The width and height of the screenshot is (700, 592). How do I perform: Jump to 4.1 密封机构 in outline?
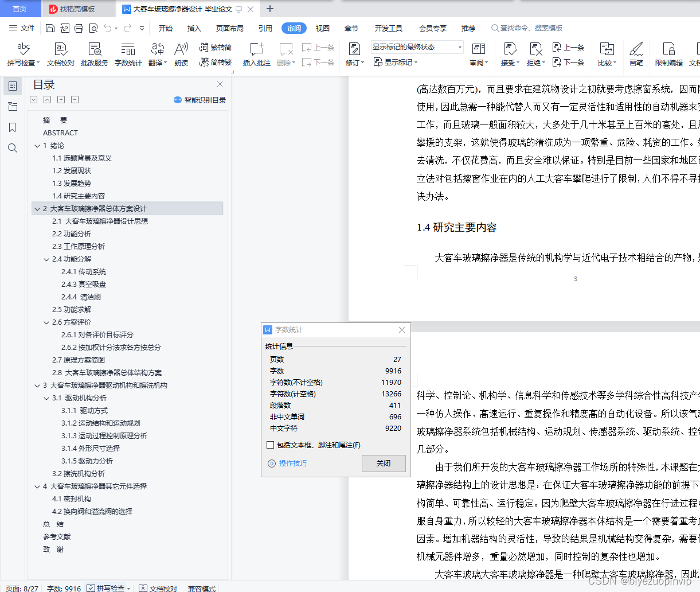(72, 499)
